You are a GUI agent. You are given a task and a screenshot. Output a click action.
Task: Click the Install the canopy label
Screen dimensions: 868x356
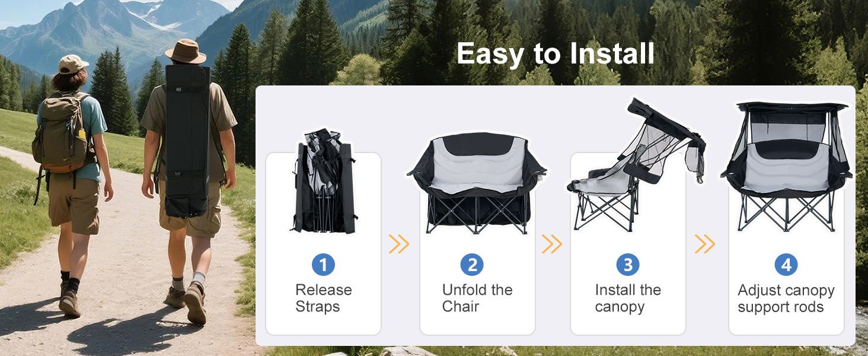coord(628,298)
